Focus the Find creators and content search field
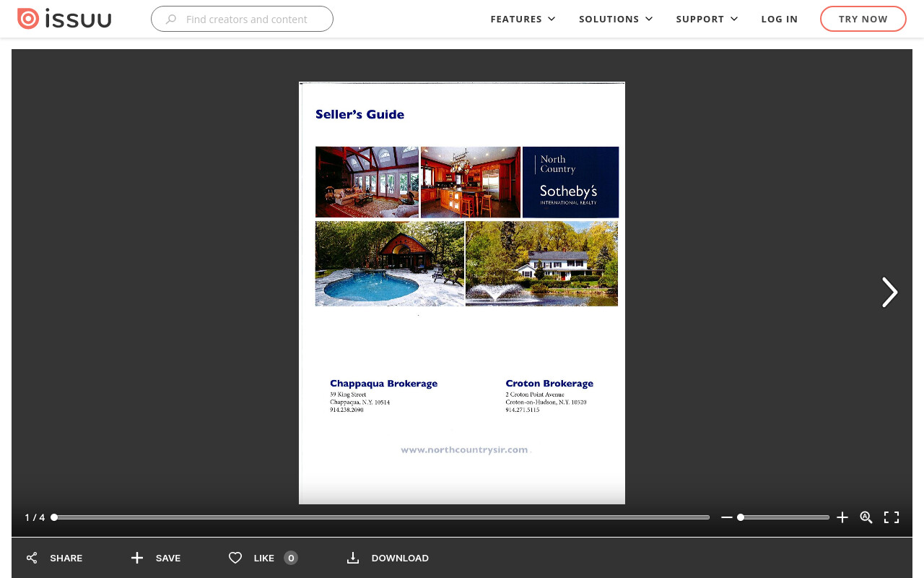 [242, 19]
